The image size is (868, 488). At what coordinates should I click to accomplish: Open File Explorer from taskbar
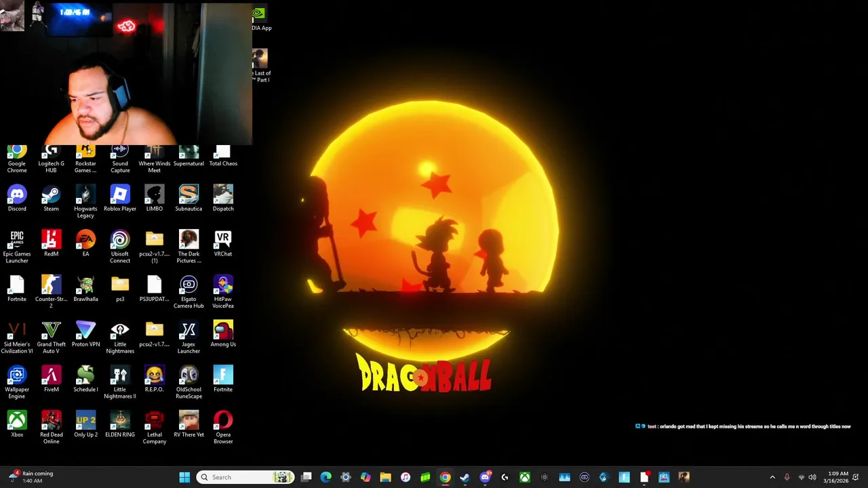[385, 477]
